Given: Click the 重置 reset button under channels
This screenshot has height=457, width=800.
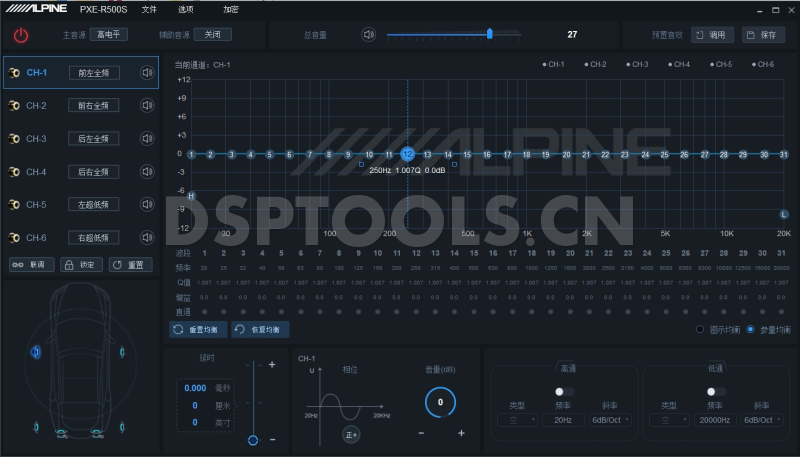Looking at the screenshot, I should pyautogui.click(x=131, y=265).
